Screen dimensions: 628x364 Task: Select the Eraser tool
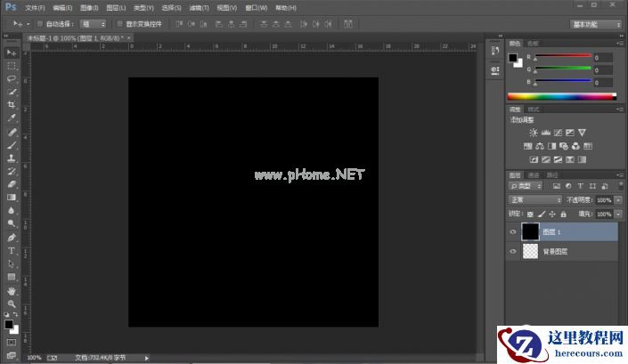12,184
